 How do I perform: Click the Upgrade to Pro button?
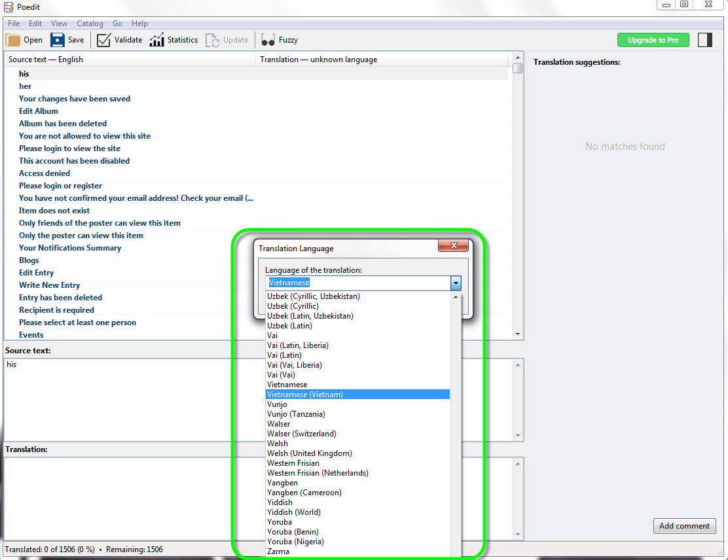pyautogui.click(x=653, y=40)
